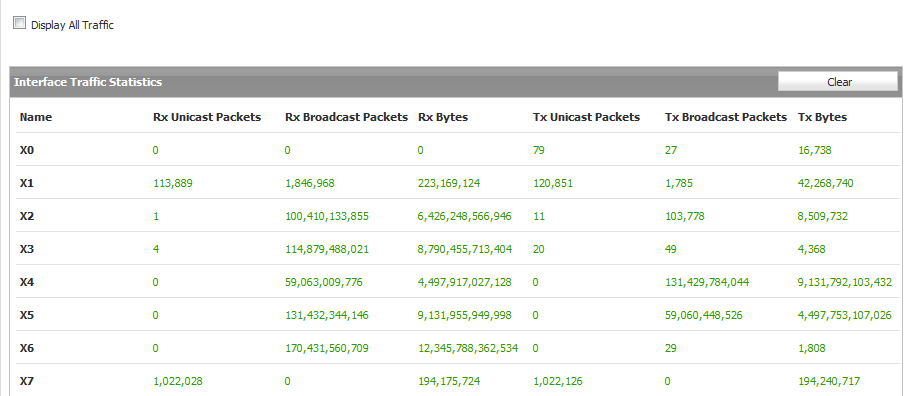Click X7 Tx Bytes value 194,240,717
Screen dimensions: 910x396
(829, 382)
